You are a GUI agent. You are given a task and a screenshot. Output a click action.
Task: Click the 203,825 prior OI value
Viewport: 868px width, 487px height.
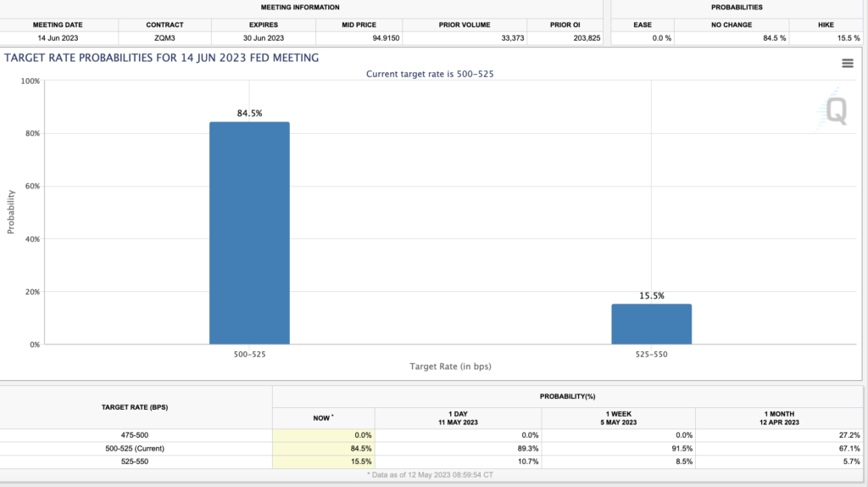[587, 38]
